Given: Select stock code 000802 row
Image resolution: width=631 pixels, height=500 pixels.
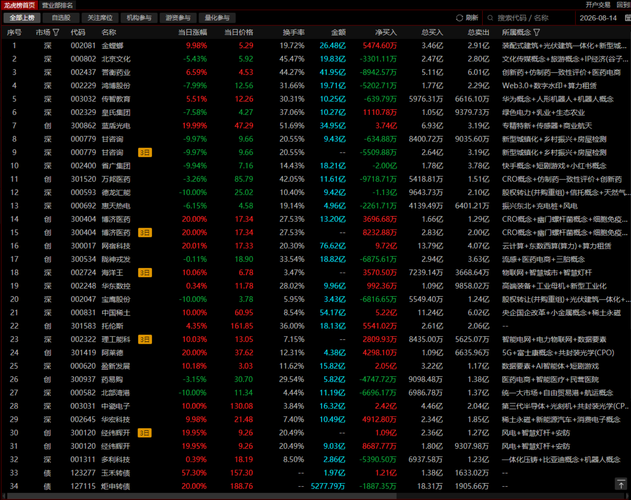Looking at the screenshot, I should click(x=316, y=59).
